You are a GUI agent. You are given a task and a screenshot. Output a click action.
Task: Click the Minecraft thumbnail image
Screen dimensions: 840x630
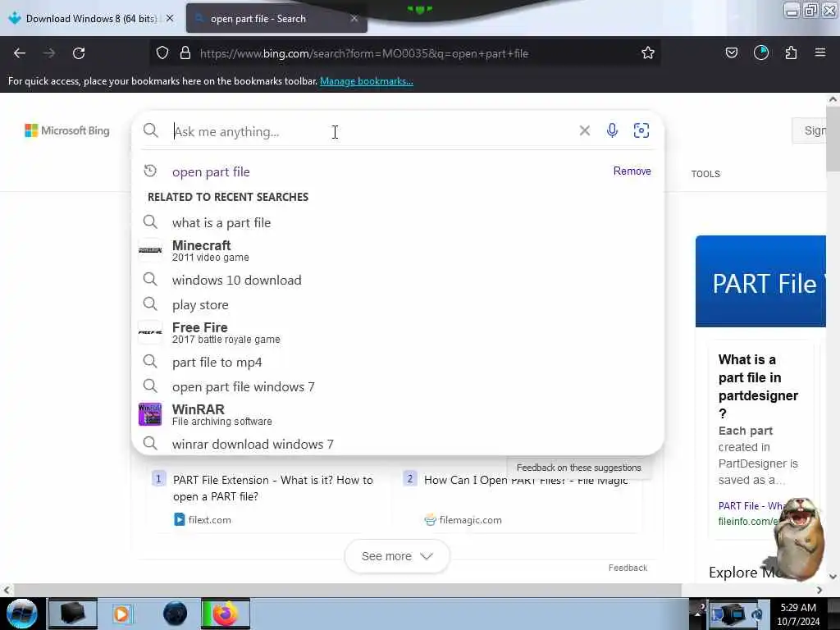click(x=150, y=250)
